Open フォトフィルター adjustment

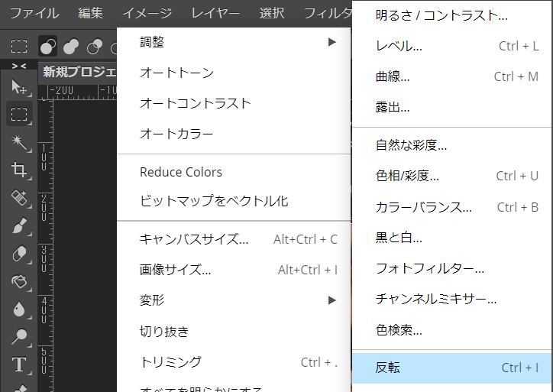click(x=451, y=268)
